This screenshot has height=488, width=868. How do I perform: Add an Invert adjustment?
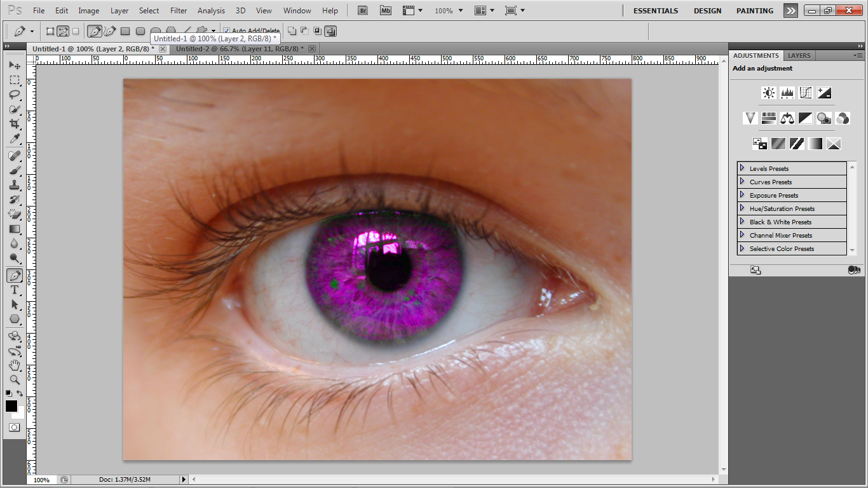tap(760, 144)
